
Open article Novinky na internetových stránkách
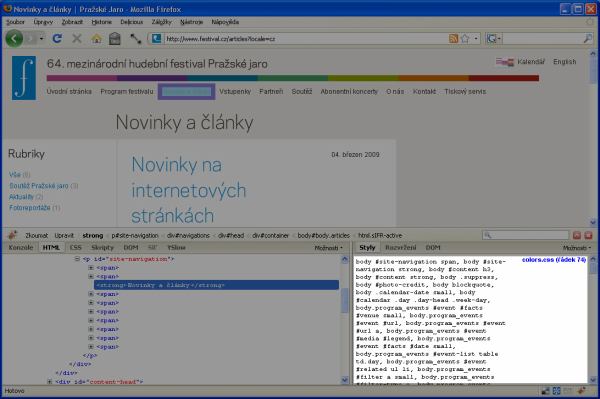(189, 190)
